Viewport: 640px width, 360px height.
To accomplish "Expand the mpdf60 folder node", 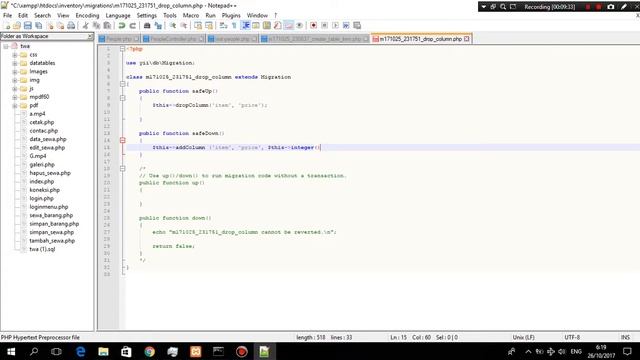I will pos(15,97).
